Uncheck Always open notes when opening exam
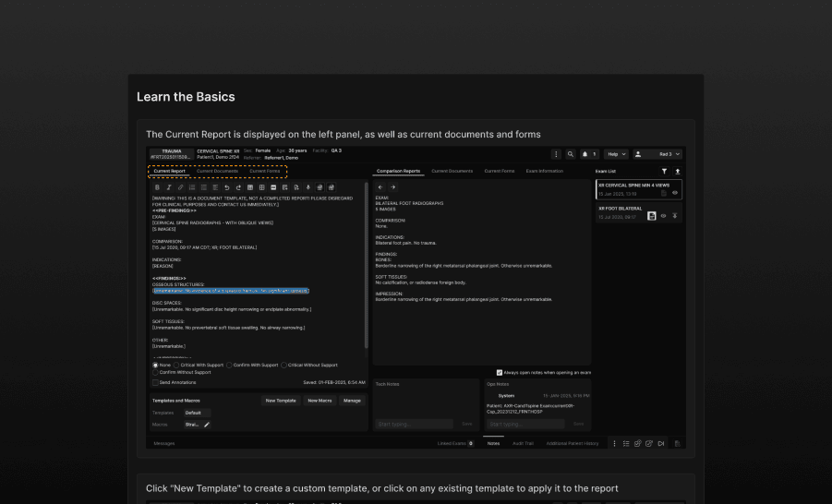 pyautogui.click(x=500, y=372)
